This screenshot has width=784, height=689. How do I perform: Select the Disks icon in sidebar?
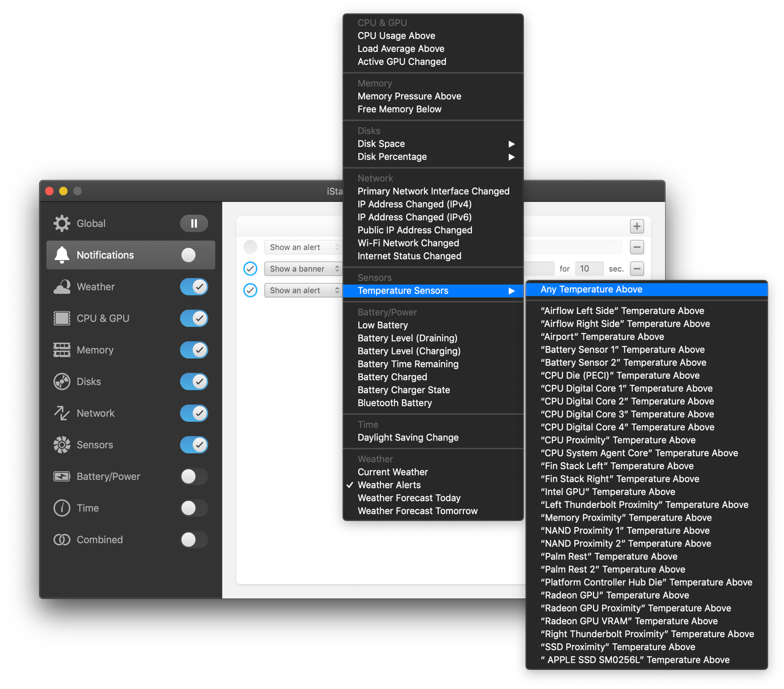pyautogui.click(x=62, y=382)
